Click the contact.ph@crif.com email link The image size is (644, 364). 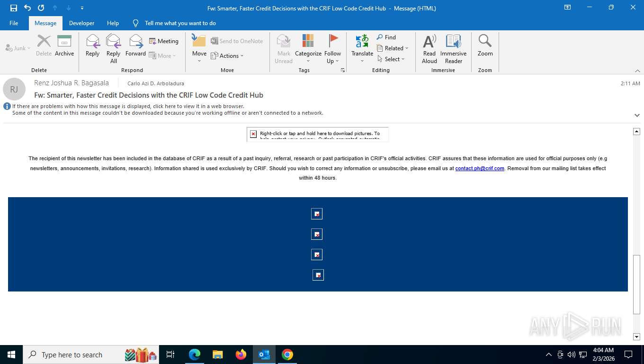tap(480, 168)
